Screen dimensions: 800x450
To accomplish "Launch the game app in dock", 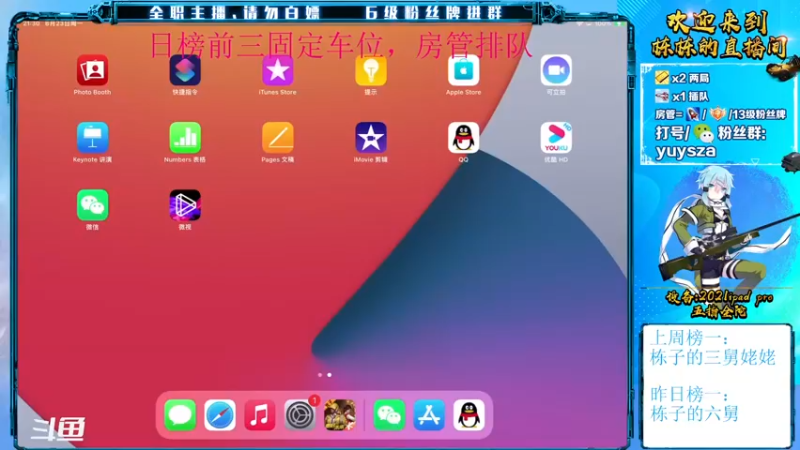I will pyautogui.click(x=340, y=415).
